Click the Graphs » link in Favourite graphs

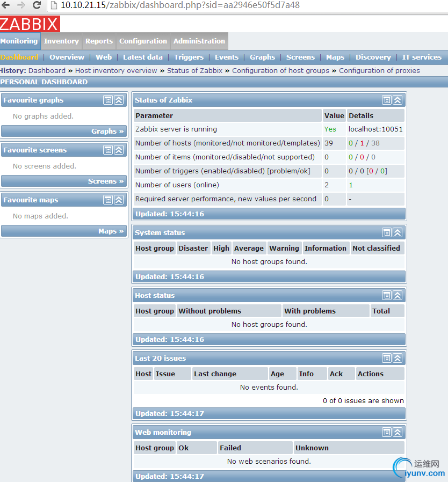pyautogui.click(x=107, y=132)
